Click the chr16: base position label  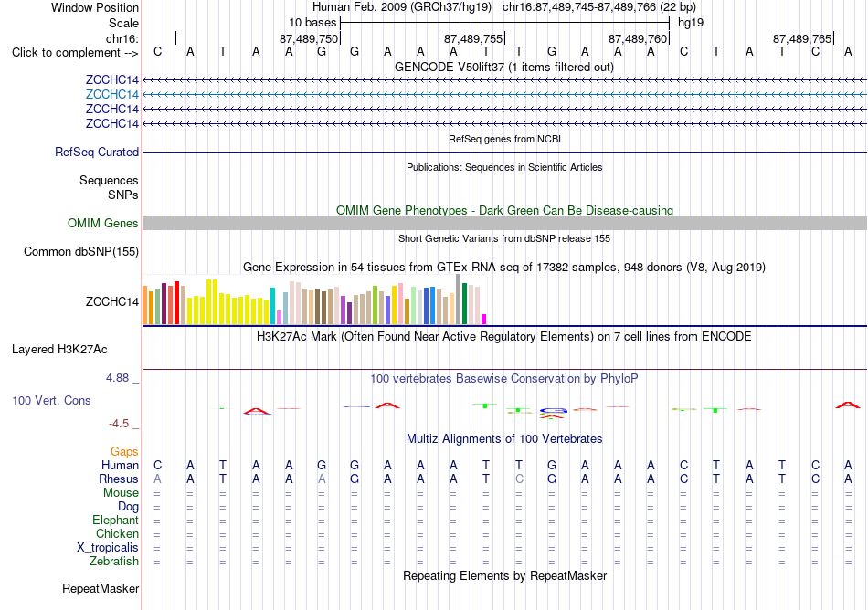click(122, 38)
